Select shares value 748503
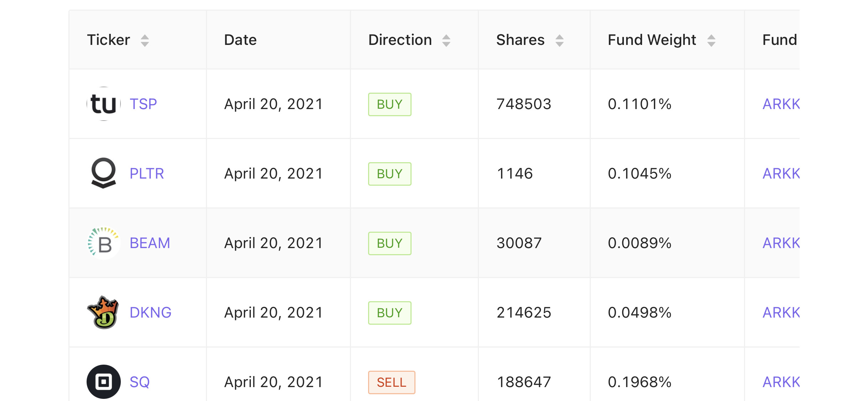Viewport: 868px width, 401px height. (x=524, y=104)
